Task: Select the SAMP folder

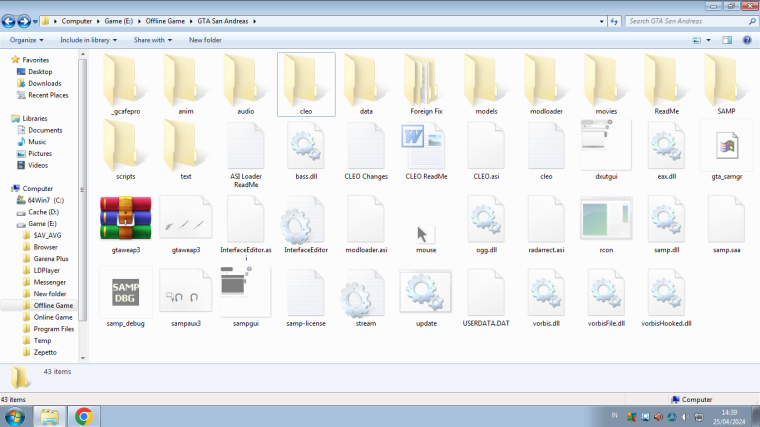Action: point(727,80)
